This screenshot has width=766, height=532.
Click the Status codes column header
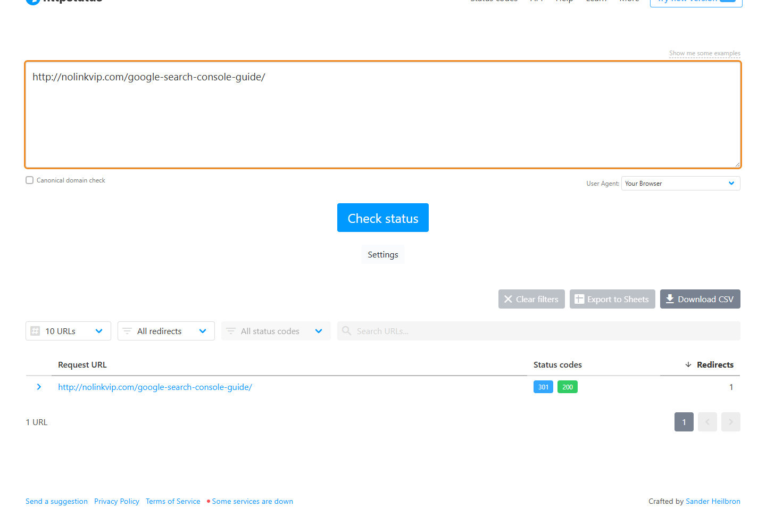557,364
